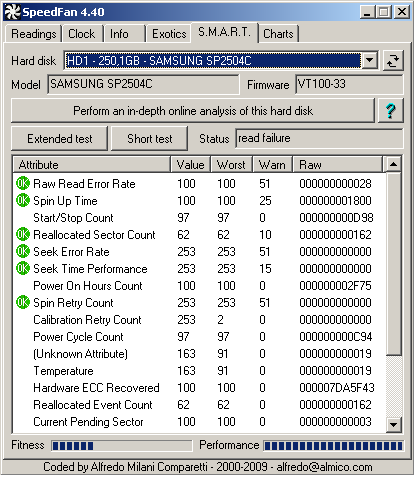Select the Power Cycle Count row

[x=199, y=337]
